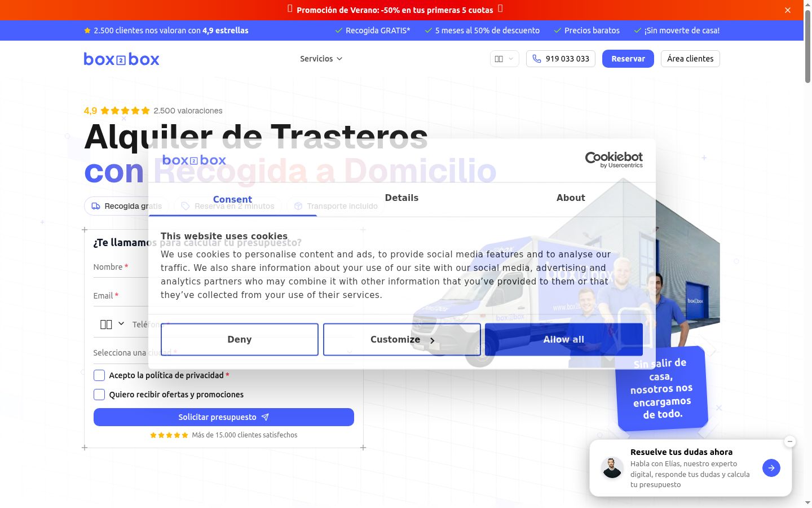
Task: Close the summer promotion banner
Action: point(788,10)
